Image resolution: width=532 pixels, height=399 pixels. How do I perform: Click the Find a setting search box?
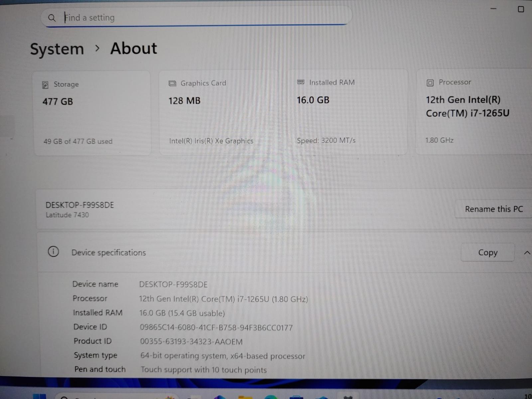[196, 17]
